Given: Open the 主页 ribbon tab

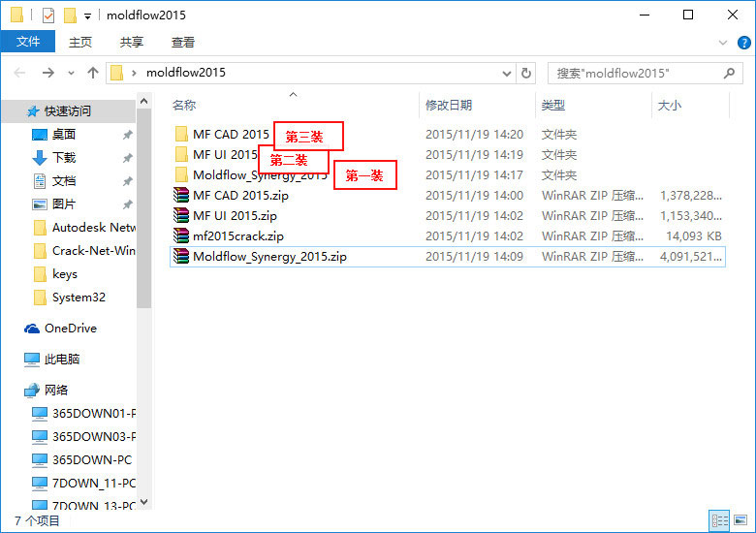Looking at the screenshot, I should tap(80, 43).
